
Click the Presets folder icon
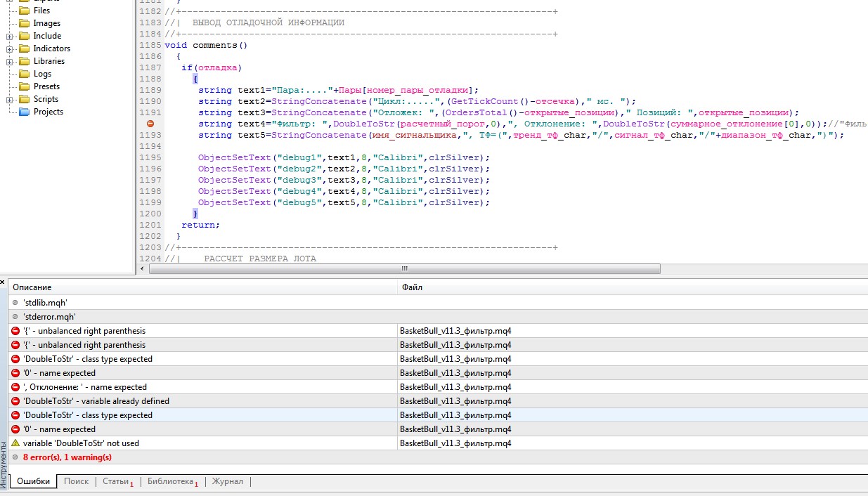pyautogui.click(x=25, y=86)
